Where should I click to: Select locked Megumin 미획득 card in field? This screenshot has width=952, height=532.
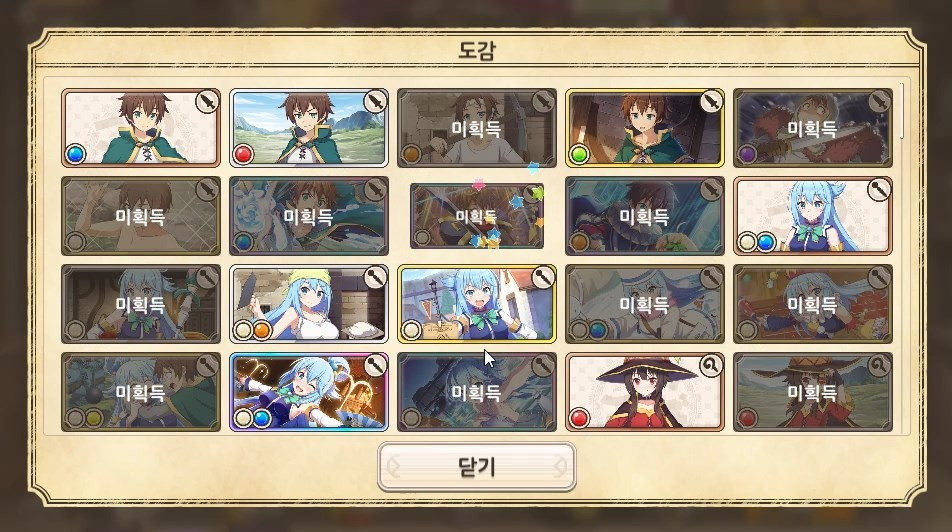tap(813, 392)
